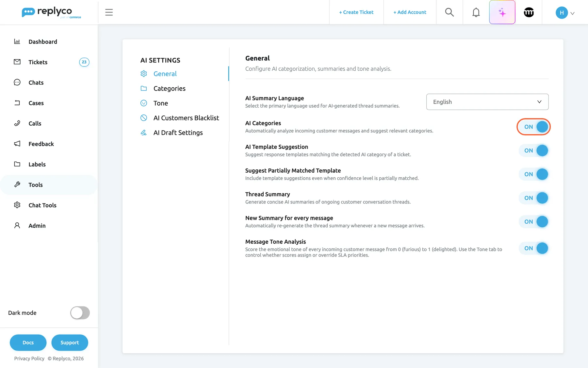This screenshot has height=368, width=588.
Task: Click the Calls phone icon
Action: pyautogui.click(x=17, y=123)
